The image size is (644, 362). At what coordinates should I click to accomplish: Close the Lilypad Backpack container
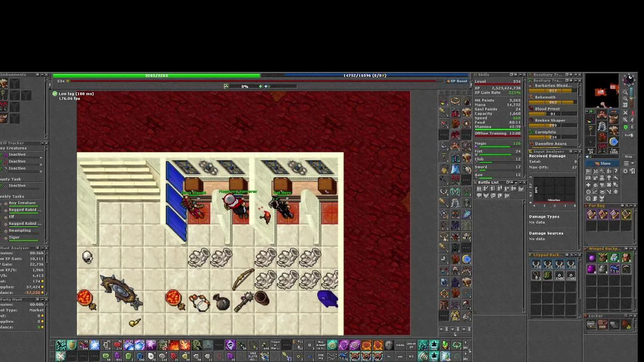point(580,255)
